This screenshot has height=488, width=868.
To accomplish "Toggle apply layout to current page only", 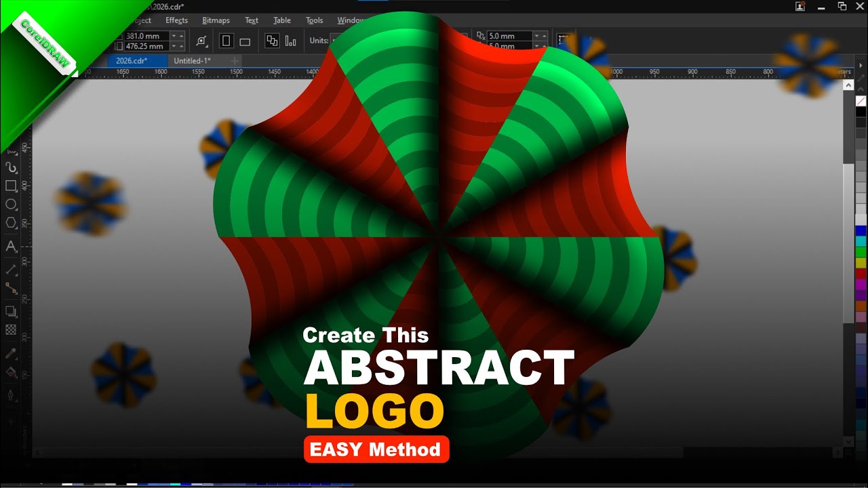I will click(x=291, y=41).
